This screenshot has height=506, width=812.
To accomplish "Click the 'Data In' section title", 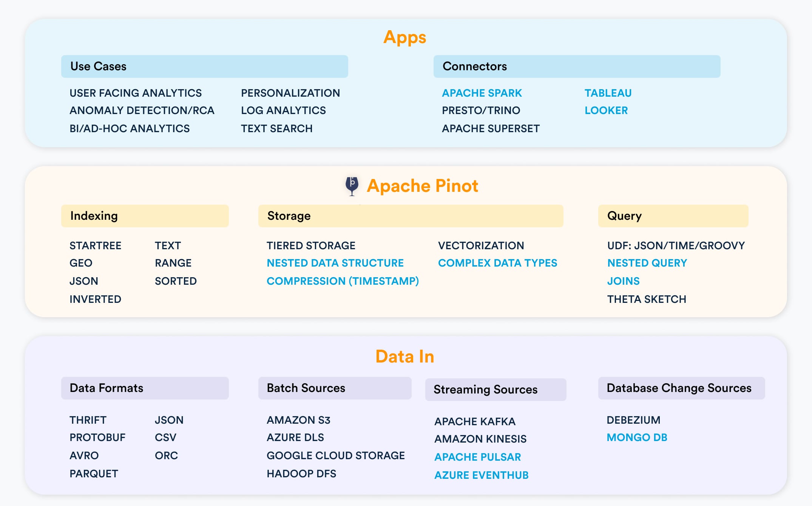I will [x=405, y=356].
